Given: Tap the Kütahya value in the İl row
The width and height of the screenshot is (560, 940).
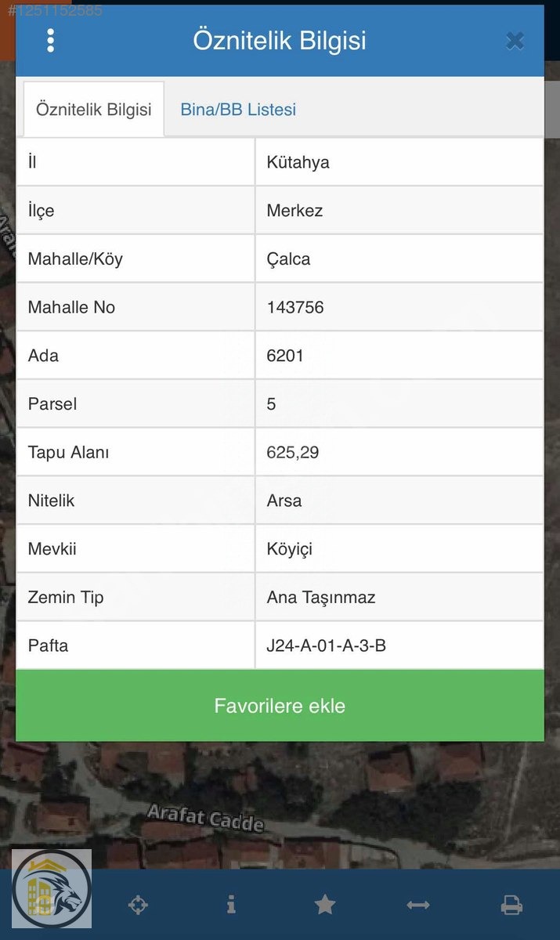Looking at the screenshot, I should (x=298, y=162).
